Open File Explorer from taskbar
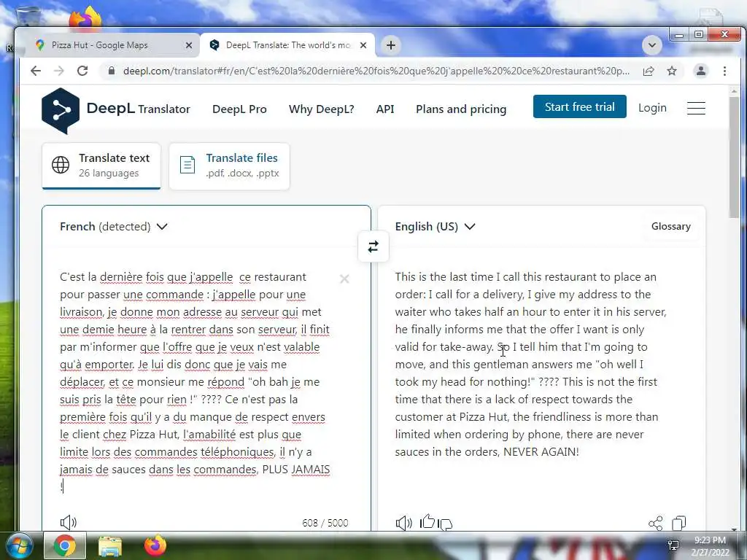Screen dimensions: 747x560 tap(110, 546)
